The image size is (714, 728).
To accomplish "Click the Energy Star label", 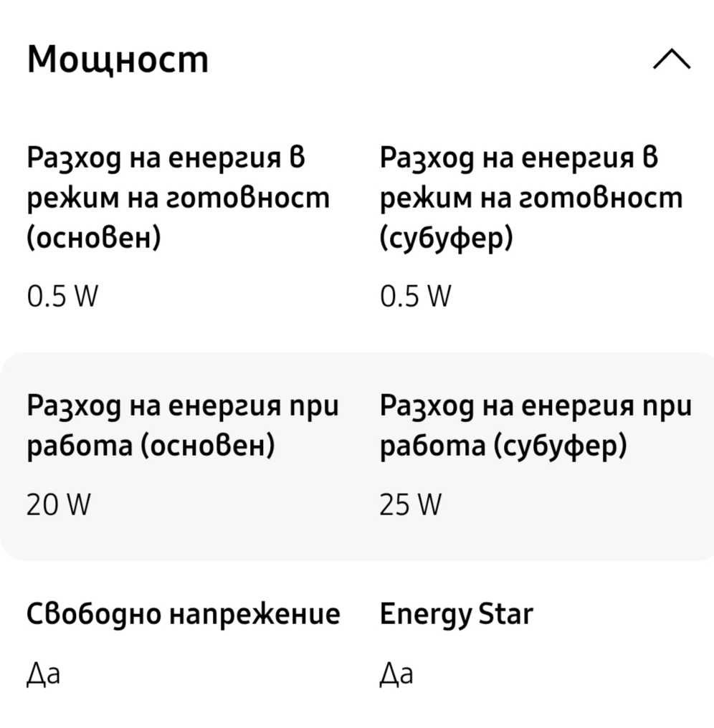I will tap(456, 616).
